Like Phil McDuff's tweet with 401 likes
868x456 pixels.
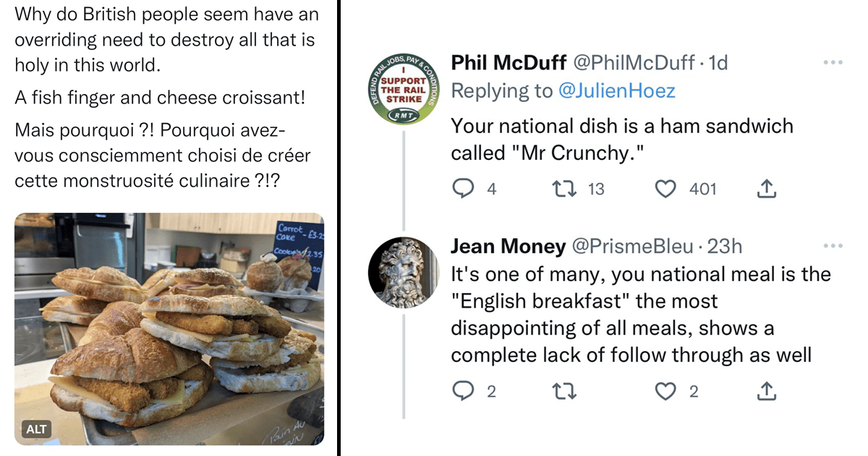coord(665,190)
